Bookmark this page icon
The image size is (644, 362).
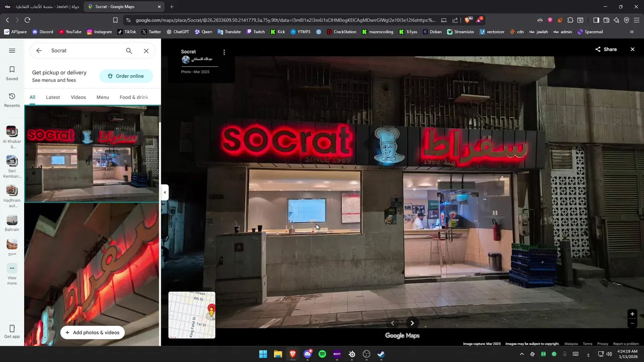pos(115,20)
